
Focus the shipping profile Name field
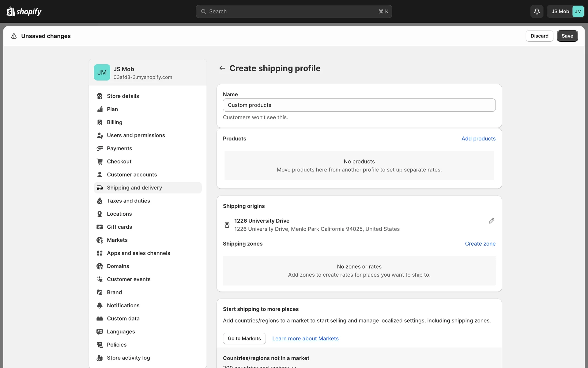point(359,105)
